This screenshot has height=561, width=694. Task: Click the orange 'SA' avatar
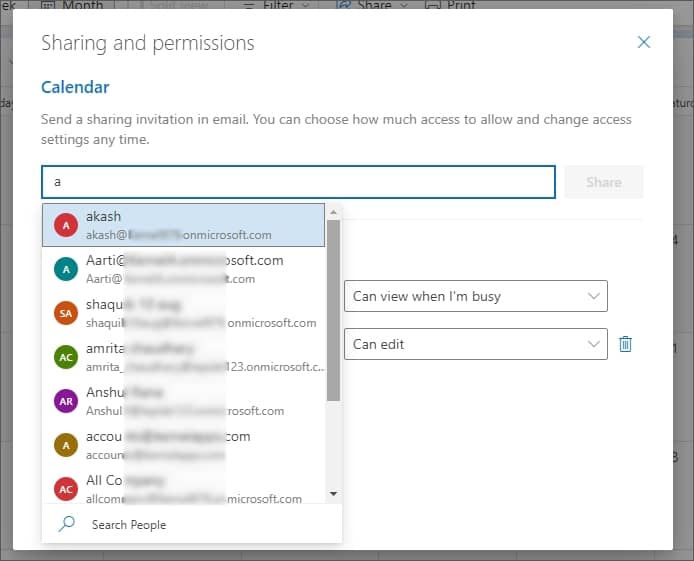(x=66, y=313)
